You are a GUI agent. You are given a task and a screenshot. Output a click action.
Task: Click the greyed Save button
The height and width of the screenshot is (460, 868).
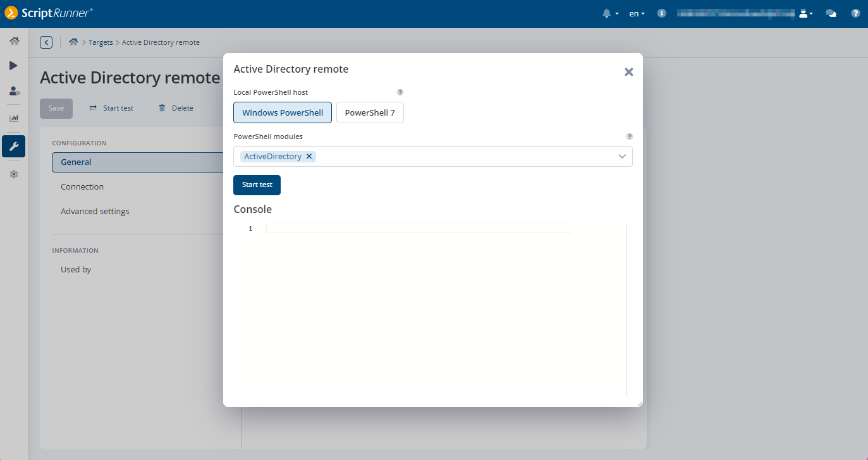pos(56,109)
